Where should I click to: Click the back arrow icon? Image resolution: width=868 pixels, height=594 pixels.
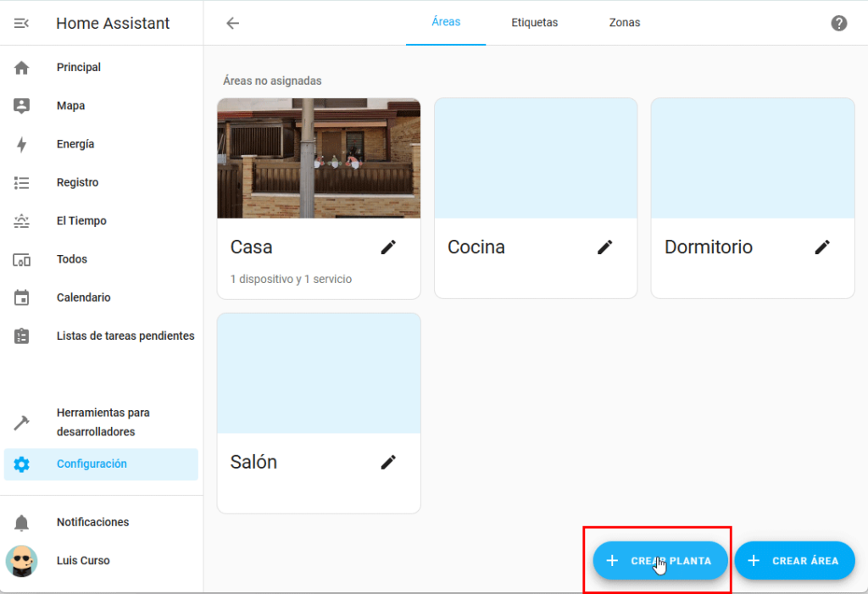[233, 23]
